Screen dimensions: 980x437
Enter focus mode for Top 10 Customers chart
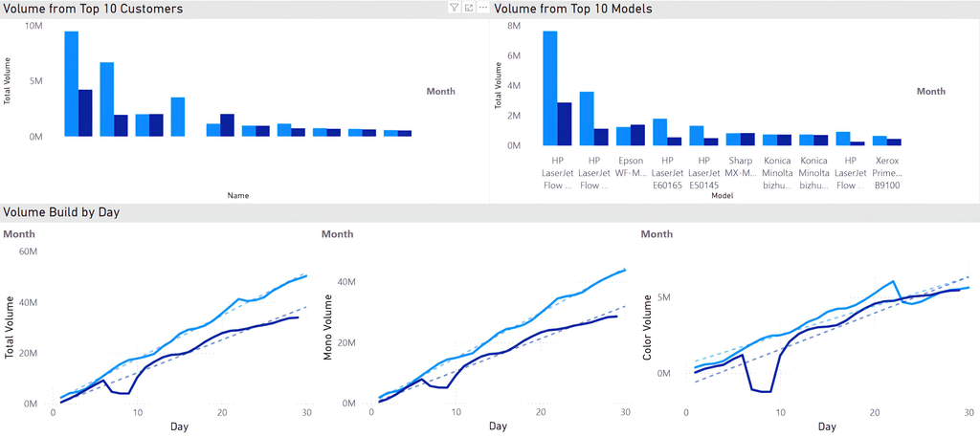click(x=468, y=8)
